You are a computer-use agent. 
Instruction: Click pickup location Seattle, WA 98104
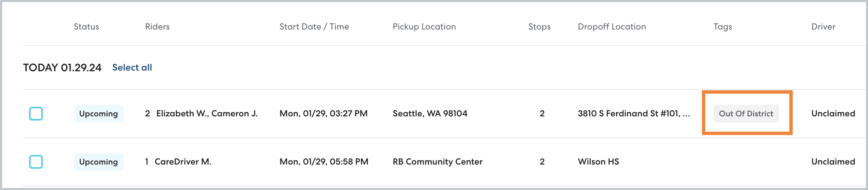(x=430, y=114)
